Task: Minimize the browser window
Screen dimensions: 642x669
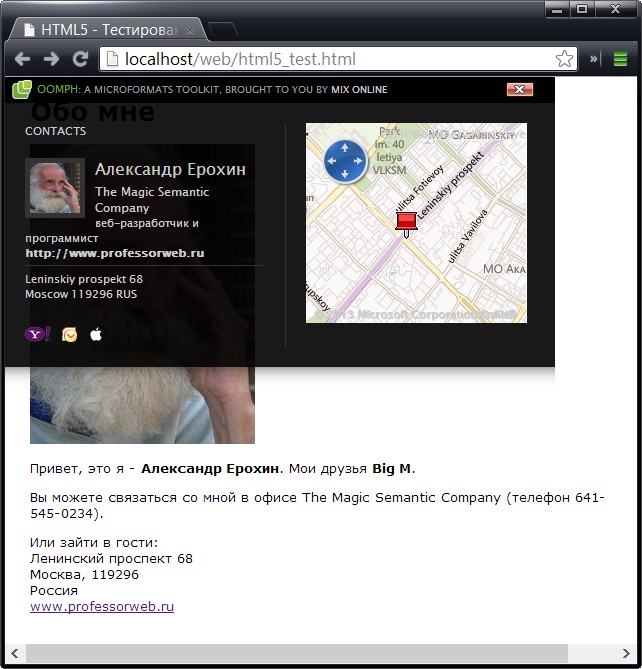Action: pos(557,9)
